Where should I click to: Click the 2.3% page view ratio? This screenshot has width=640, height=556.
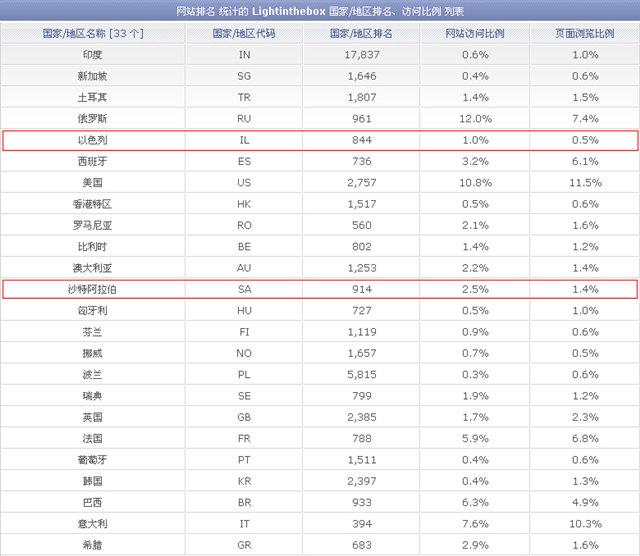coord(585,417)
